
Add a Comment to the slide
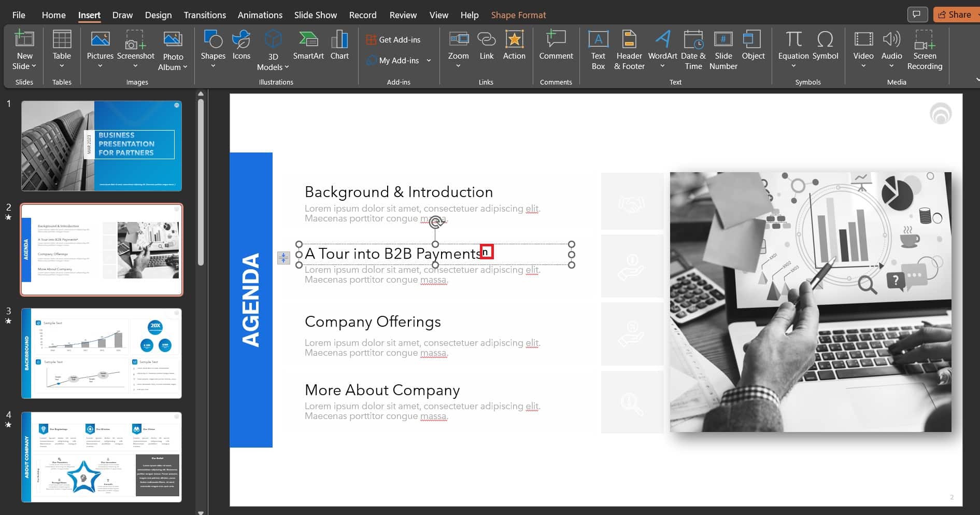click(556, 46)
